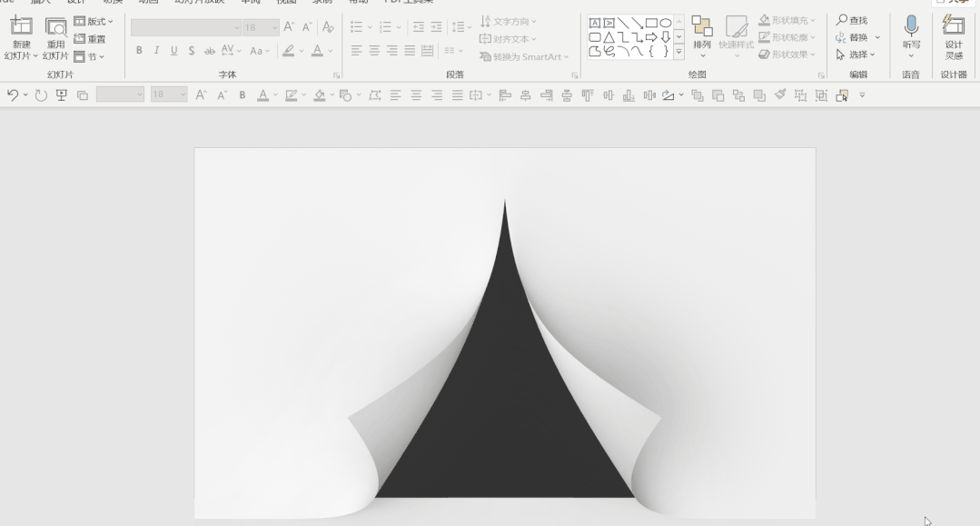Click Redo in Quick Access Toolbar
This screenshot has width=980, height=526.
pyautogui.click(x=41, y=95)
